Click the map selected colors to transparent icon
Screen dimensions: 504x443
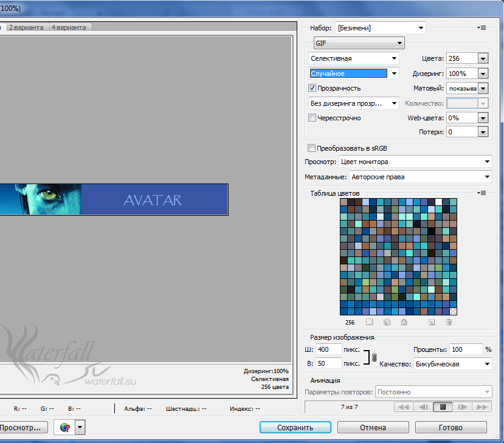click(369, 322)
